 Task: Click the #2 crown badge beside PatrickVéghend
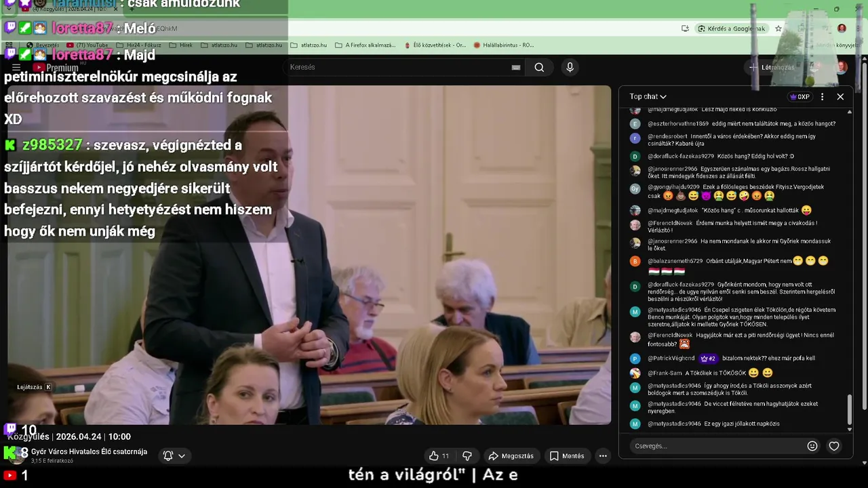708,359
